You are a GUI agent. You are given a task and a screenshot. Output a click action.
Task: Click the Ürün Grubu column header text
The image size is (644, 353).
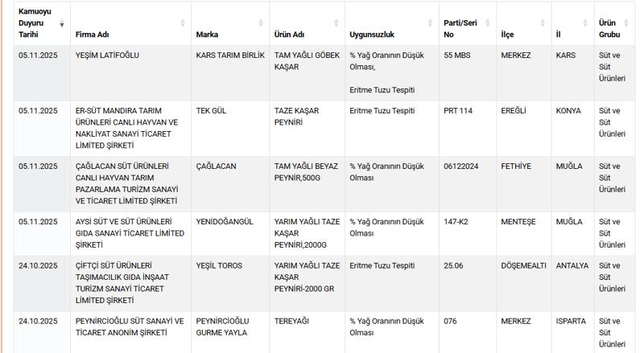609,29
